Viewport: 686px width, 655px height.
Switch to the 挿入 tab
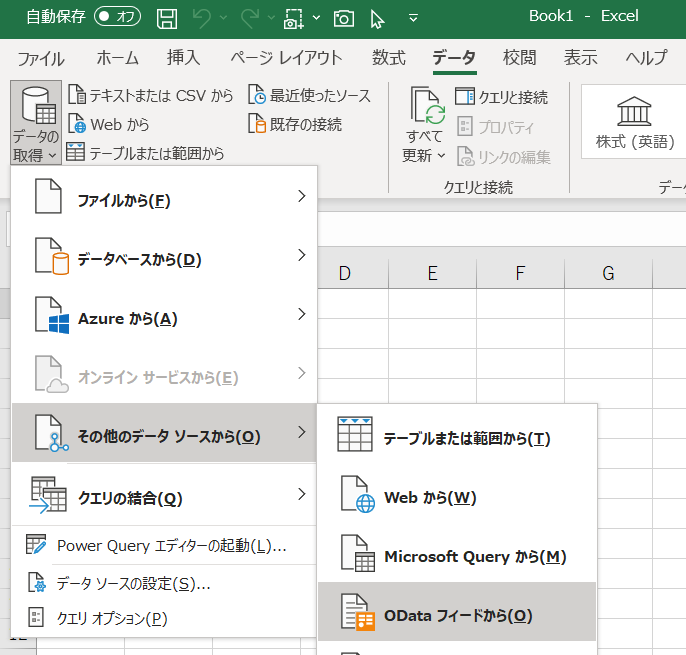(183, 58)
